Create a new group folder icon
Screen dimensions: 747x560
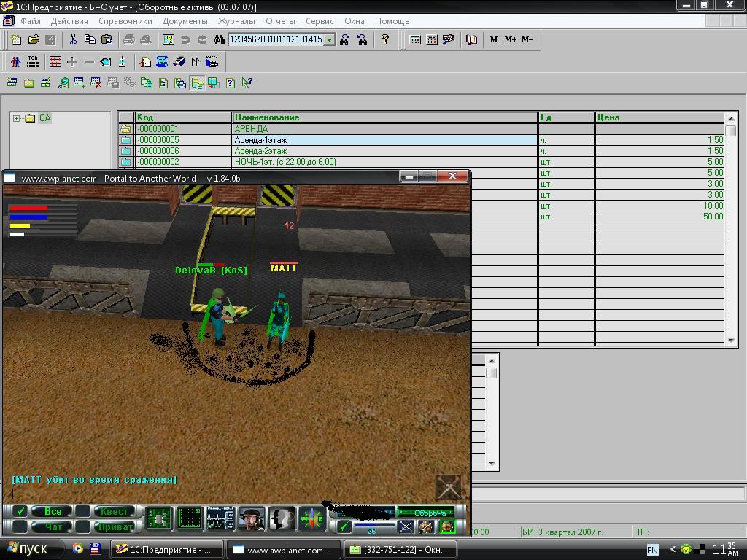[29, 83]
